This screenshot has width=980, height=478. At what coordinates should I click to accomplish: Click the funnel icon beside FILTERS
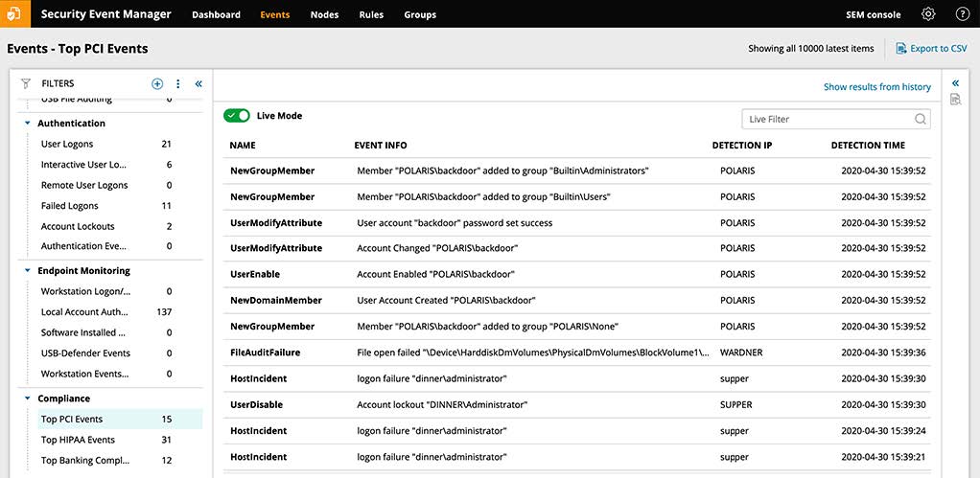point(26,83)
